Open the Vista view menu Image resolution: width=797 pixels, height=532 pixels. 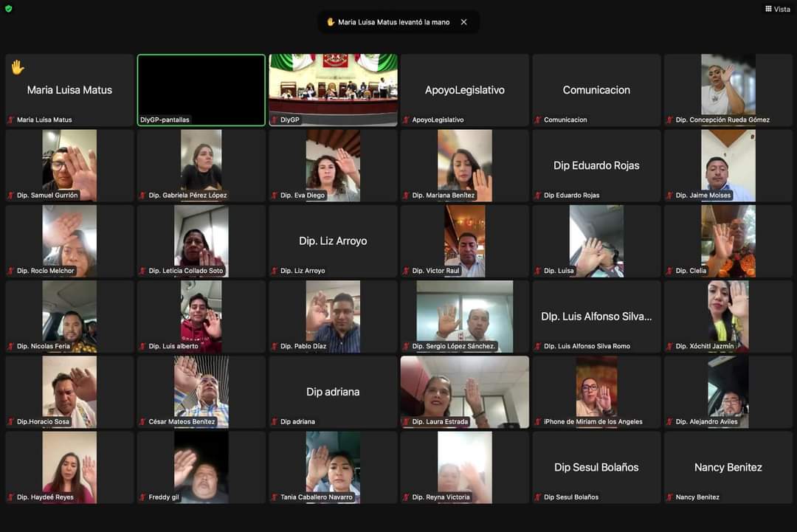coord(777,9)
